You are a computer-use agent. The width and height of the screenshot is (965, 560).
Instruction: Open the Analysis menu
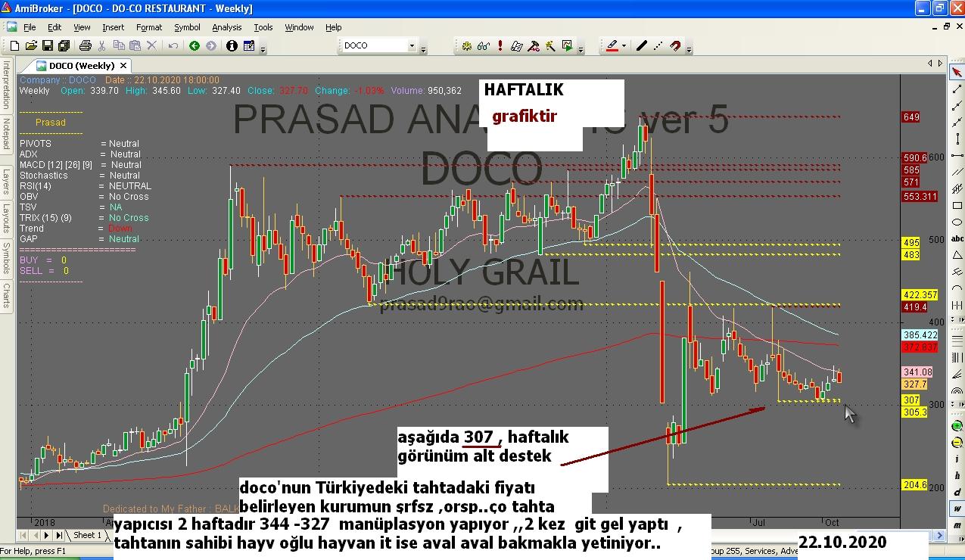227,27
